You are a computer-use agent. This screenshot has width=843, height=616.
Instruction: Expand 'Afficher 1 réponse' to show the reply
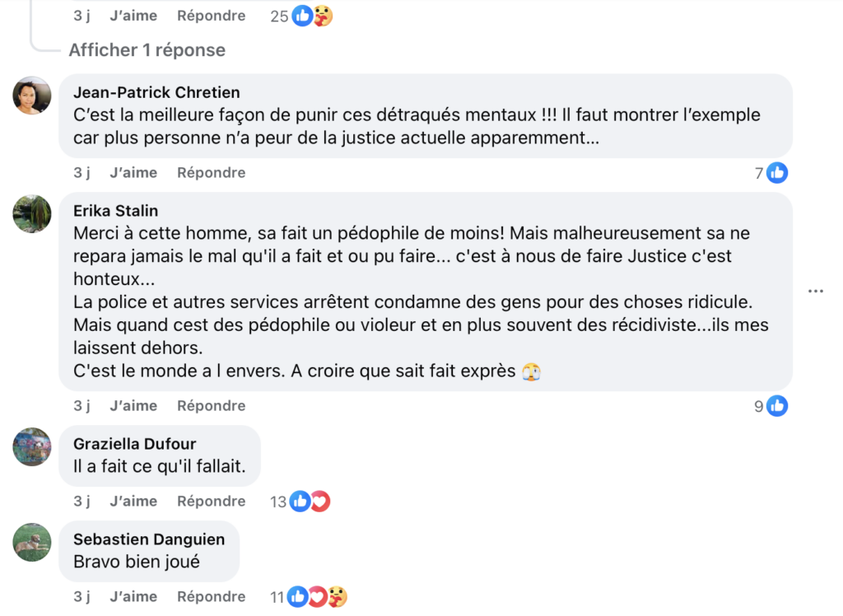147,49
